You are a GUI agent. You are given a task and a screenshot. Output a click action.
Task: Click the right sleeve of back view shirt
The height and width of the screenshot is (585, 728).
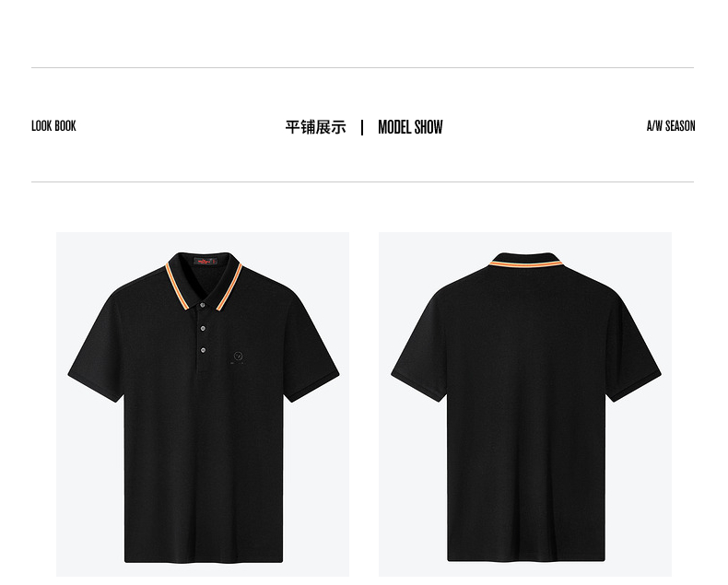(x=634, y=345)
